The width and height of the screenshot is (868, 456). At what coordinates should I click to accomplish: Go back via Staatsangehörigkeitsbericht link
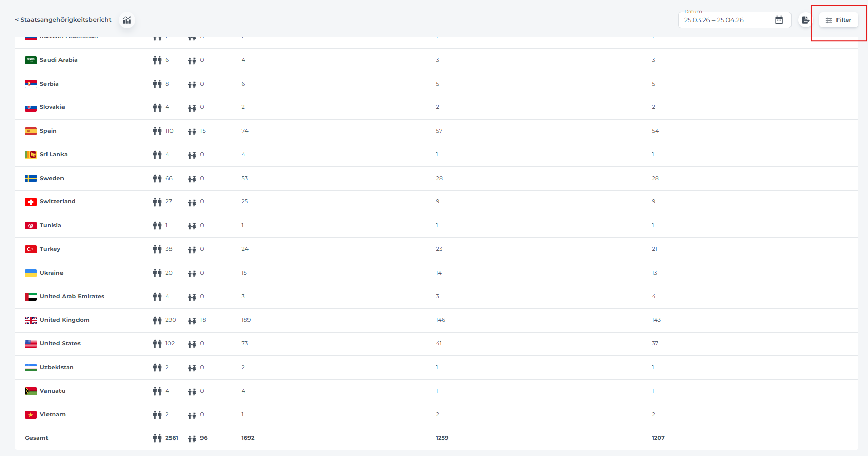(63, 20)
